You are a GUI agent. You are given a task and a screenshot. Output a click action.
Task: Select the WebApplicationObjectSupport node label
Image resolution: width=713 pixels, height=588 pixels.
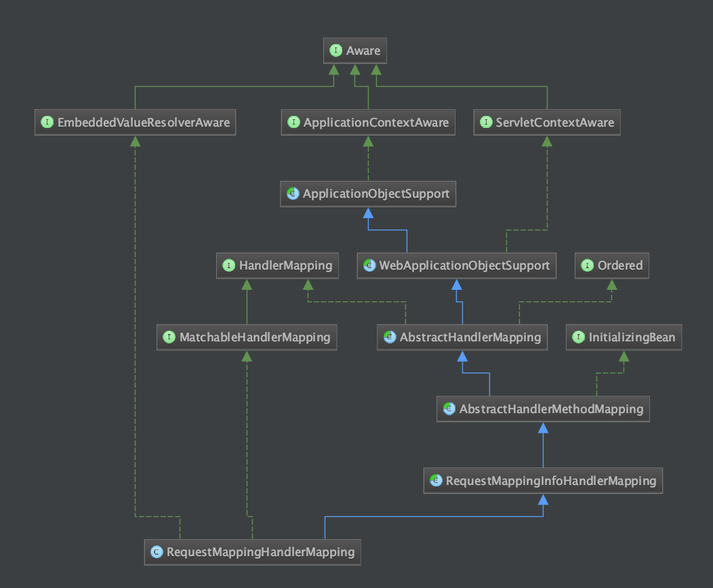point(464,266)
